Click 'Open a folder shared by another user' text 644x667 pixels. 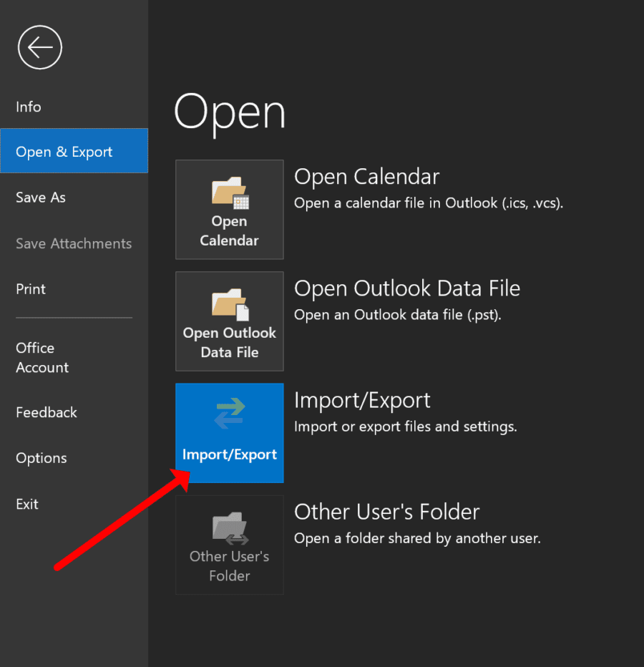click(417, 538)
